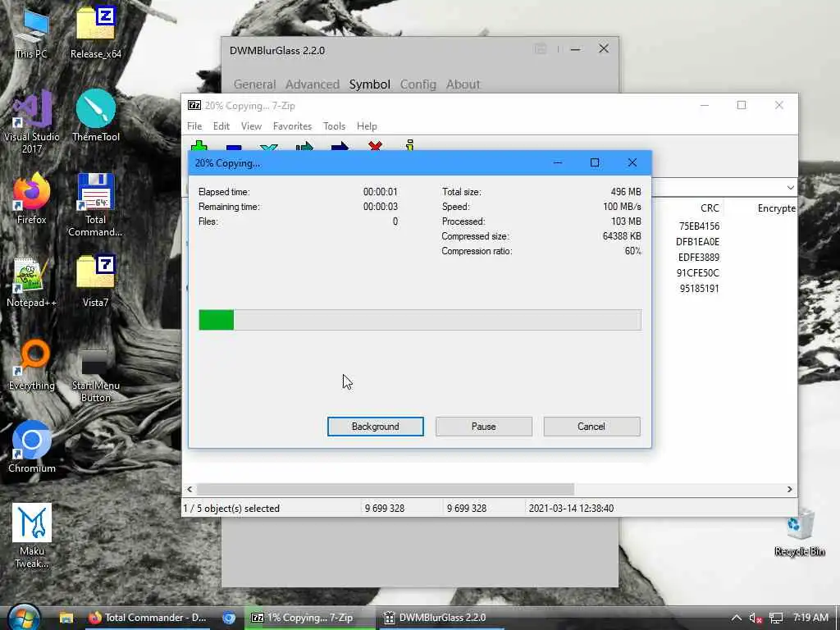Switch to DWMBlurGlass Config tab

pos(418,84)
